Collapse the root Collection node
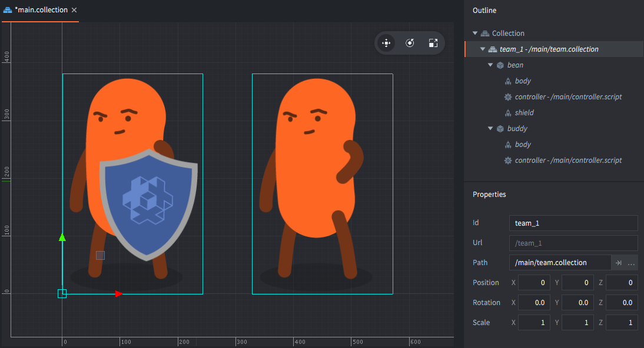 [x=475, y=34]
